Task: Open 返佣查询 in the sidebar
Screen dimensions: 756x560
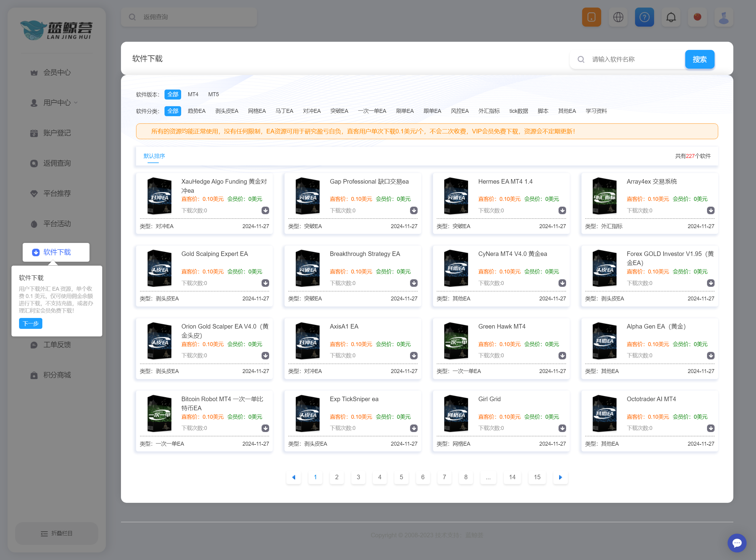Action: [x=57, y=163]
